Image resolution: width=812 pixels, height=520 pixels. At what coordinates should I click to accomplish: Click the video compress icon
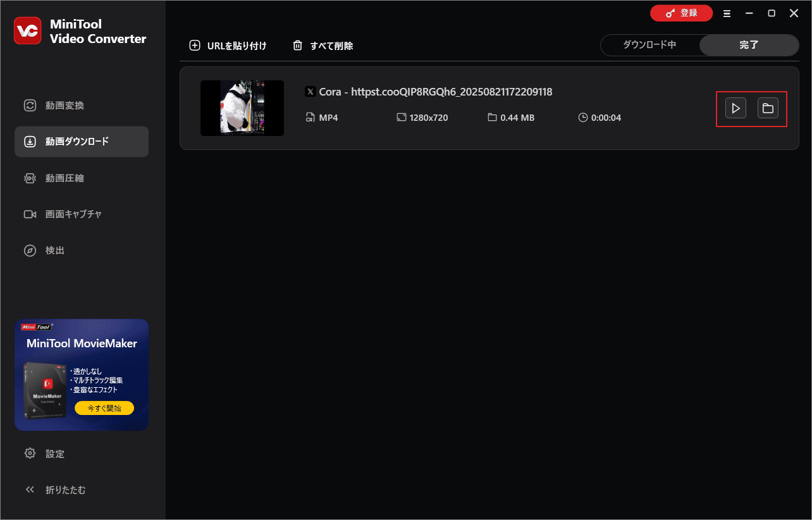coord(30,178)
